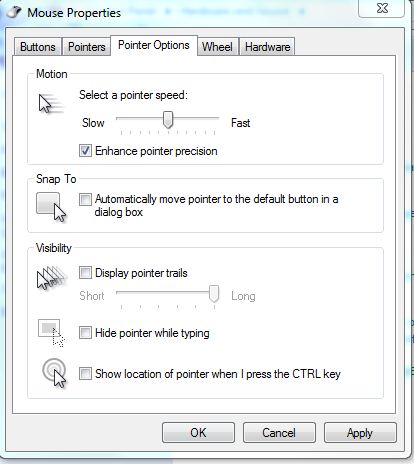The width and height of the screenshot is (414, 464).
Task: Click the pointer speed slider thumb
Action: (x=168, y=120)
